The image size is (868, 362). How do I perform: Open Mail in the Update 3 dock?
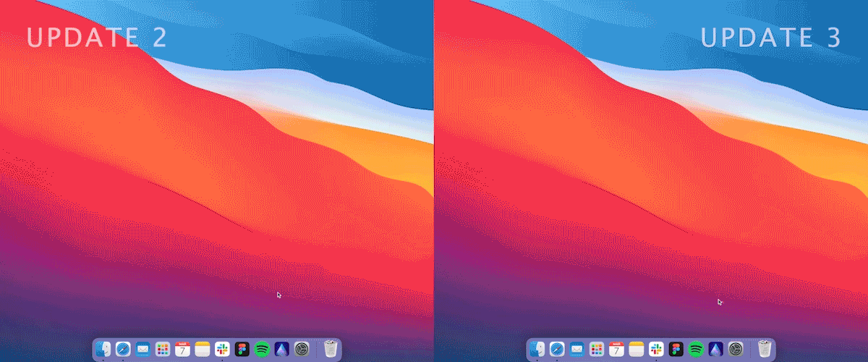576,349
